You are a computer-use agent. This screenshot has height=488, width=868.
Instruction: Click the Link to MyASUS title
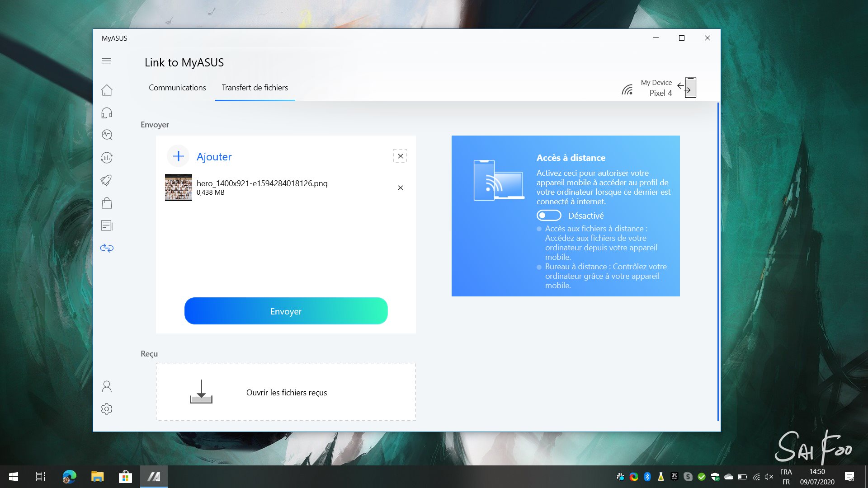[184, 62]
